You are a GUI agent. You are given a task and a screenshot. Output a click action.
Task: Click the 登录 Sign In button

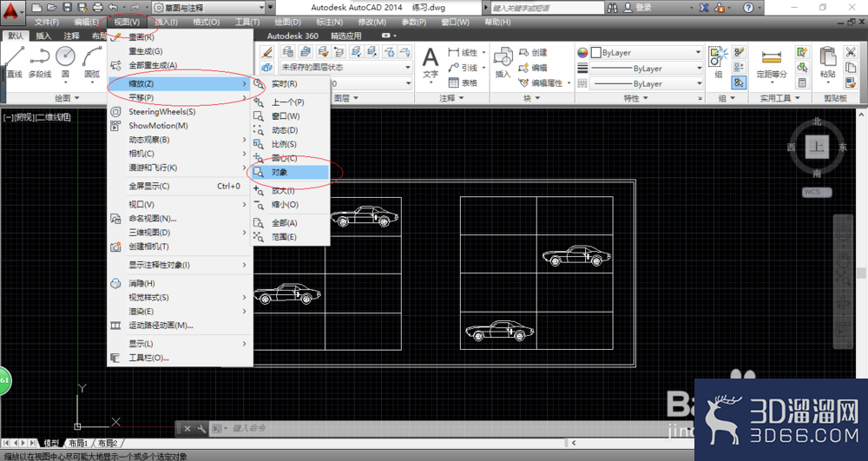point(638,8)
